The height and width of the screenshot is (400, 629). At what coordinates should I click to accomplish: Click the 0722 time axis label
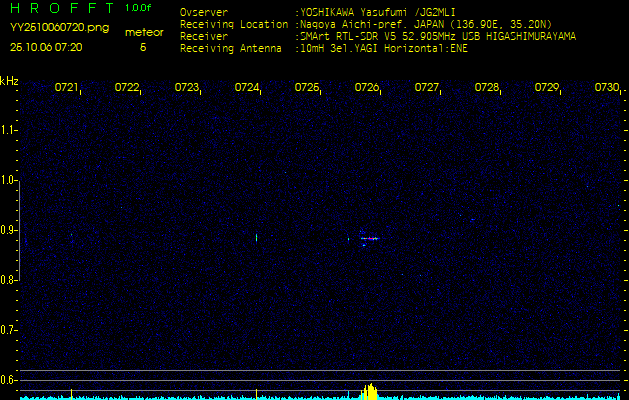point(126,87)
